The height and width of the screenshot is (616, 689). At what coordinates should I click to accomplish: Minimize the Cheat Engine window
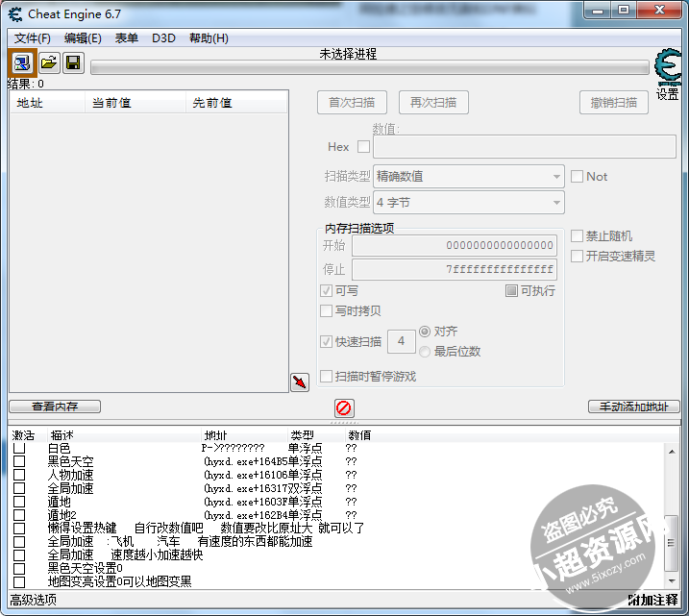[598, 11]
